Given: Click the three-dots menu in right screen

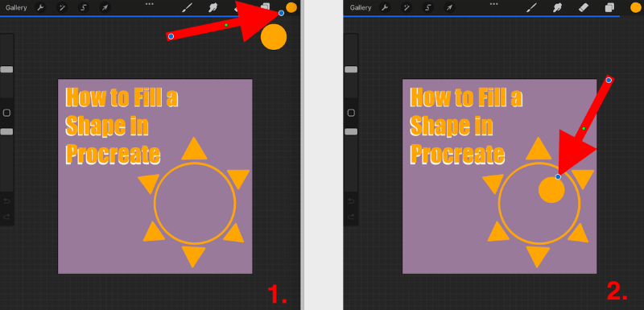Looking at the screenshot, I should click(x=493, y=4).
